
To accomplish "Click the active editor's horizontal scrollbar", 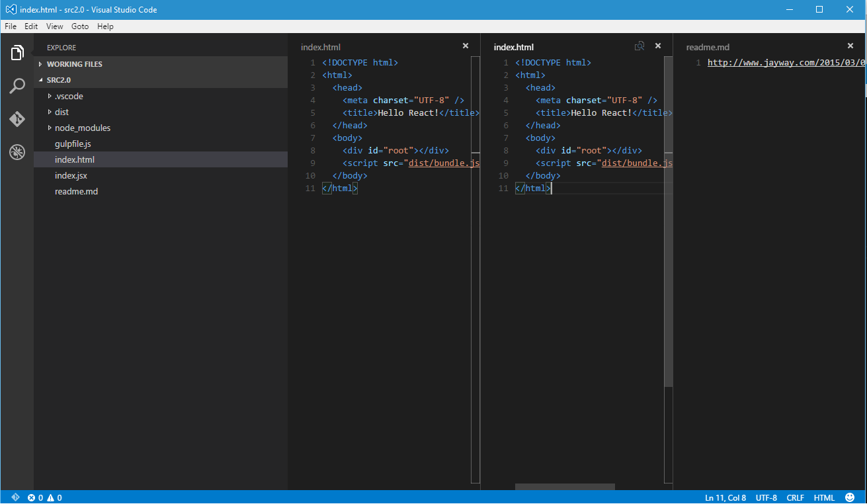I will point(565,487).
